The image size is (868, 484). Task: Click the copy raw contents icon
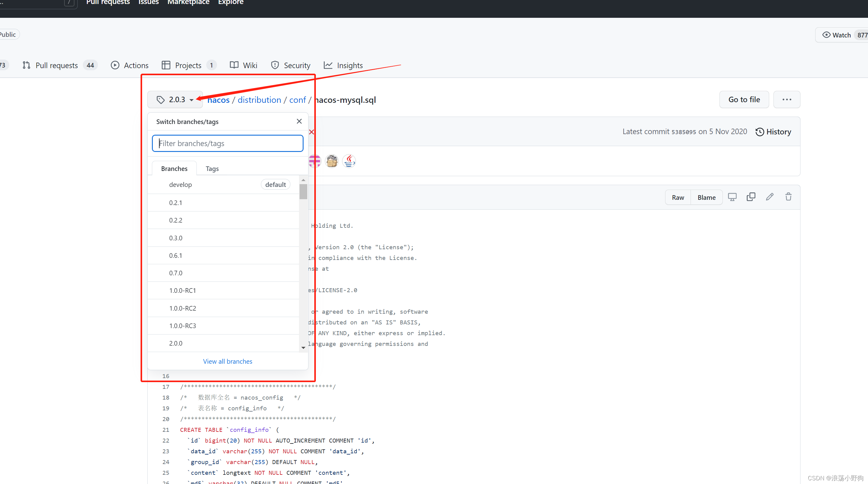click(x=751, y=197)
